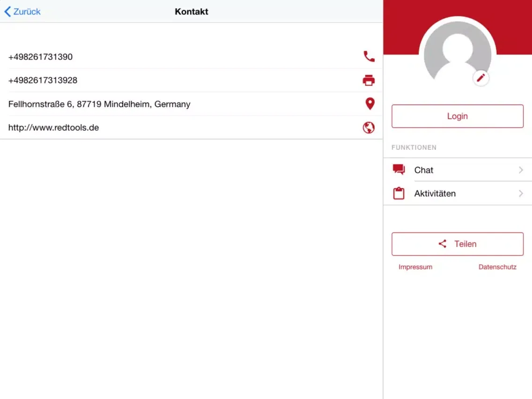Edit the profile photo via the pencil icon
This screenshot has width=532, height=399.
481,78
